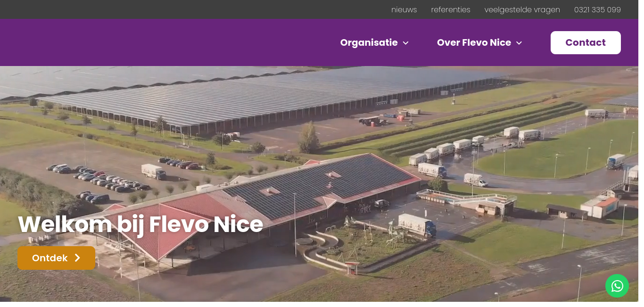Open the Over Flevo Nice menu
This screenshot has width=644, height=307.
point(474,42)
